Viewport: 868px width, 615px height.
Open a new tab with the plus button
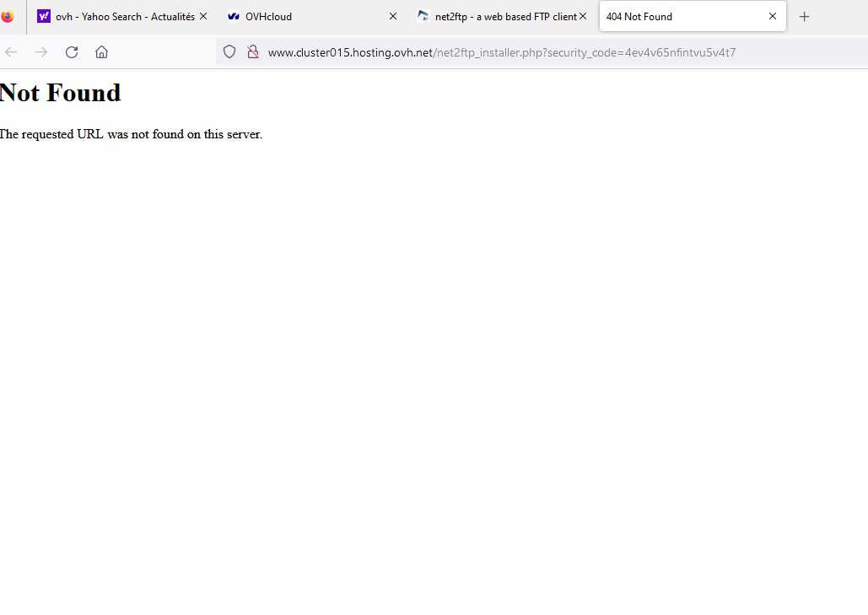pos(804,17)
